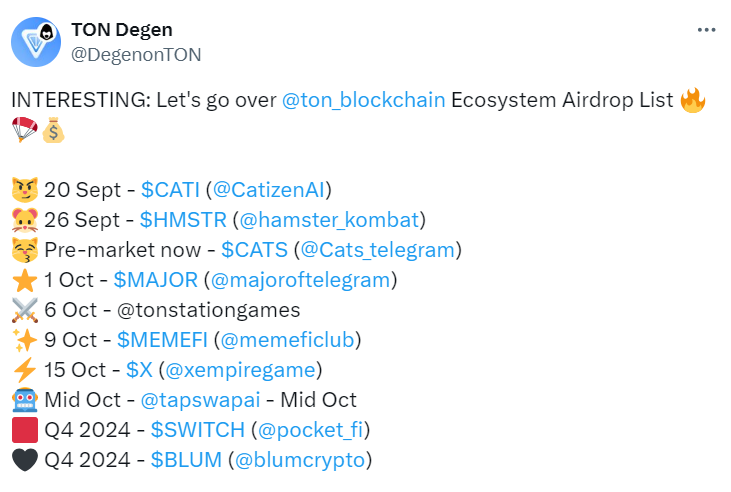Open the @DegenonTON handle

136,54
